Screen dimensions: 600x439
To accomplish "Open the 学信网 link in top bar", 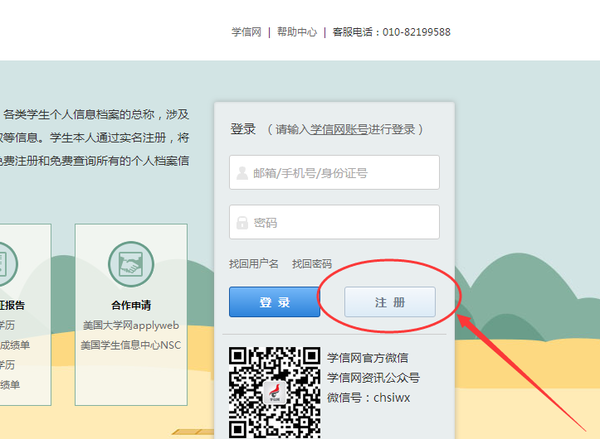I will pyautogui.click(x=245, y=32).
